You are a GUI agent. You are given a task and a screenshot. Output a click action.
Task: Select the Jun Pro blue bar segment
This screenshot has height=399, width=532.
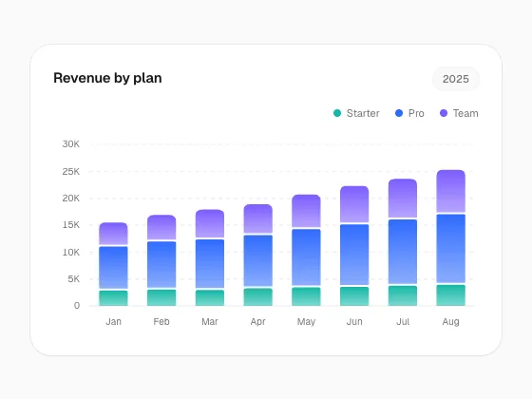click(354, 255)
